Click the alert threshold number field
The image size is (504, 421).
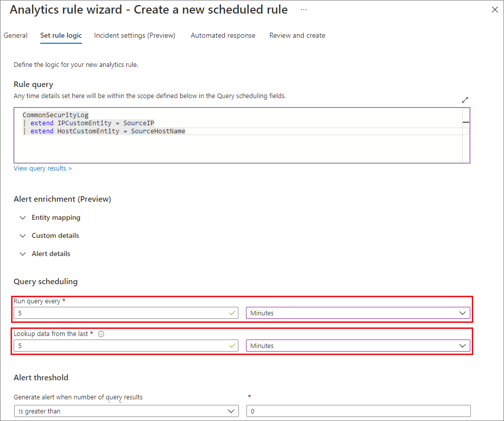358,411
